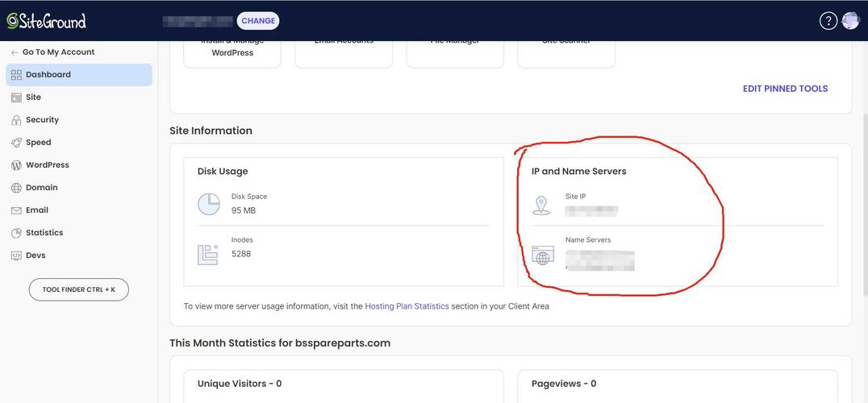
Task: Open the Dashboard menu item
Action: (79, 75)
